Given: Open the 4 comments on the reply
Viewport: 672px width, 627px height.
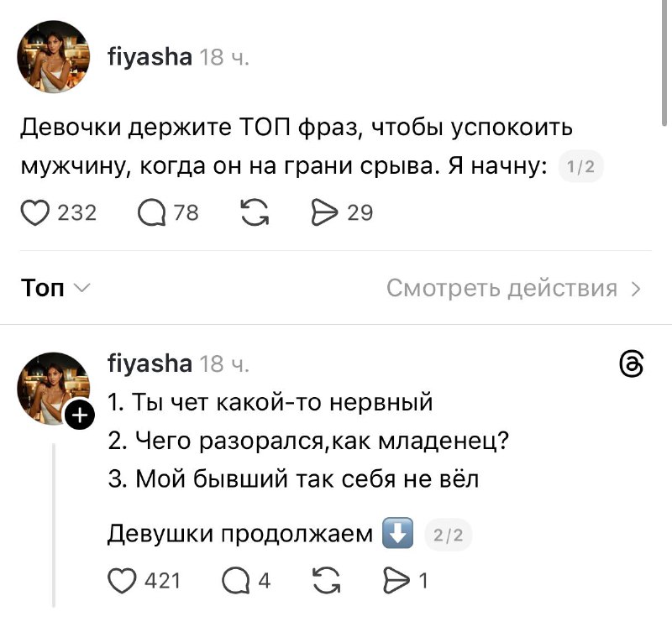Looking at the screenshot, I should [234, 580].
